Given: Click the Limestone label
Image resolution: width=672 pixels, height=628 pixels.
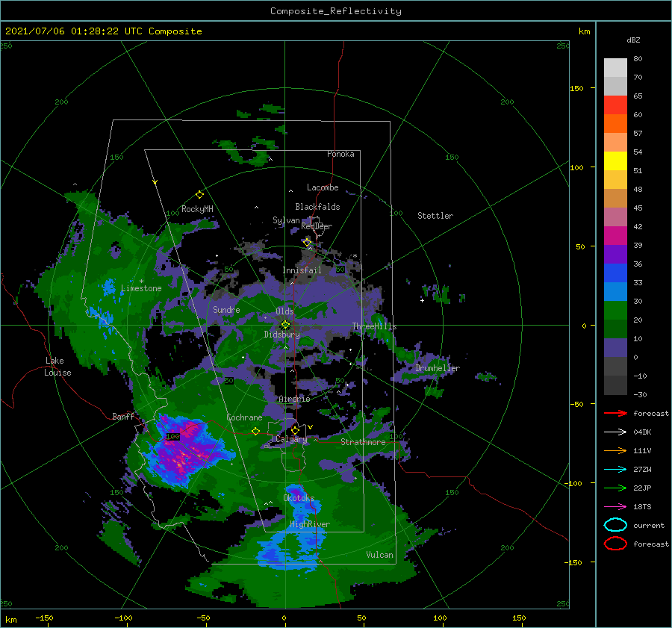Looking at the screenshot, I should pos(141,288).
